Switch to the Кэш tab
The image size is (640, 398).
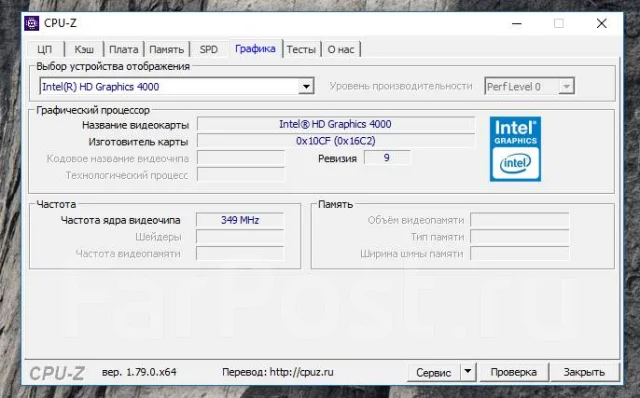(84, 49)
